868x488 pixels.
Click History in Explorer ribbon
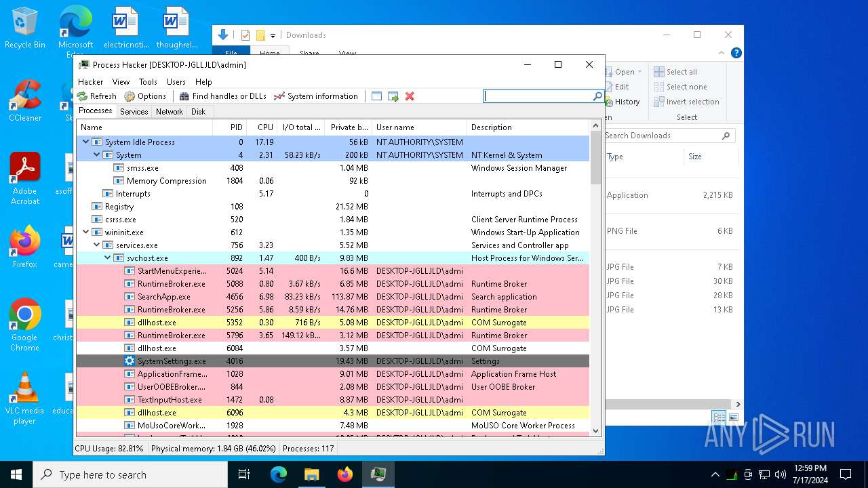(620, 102)
